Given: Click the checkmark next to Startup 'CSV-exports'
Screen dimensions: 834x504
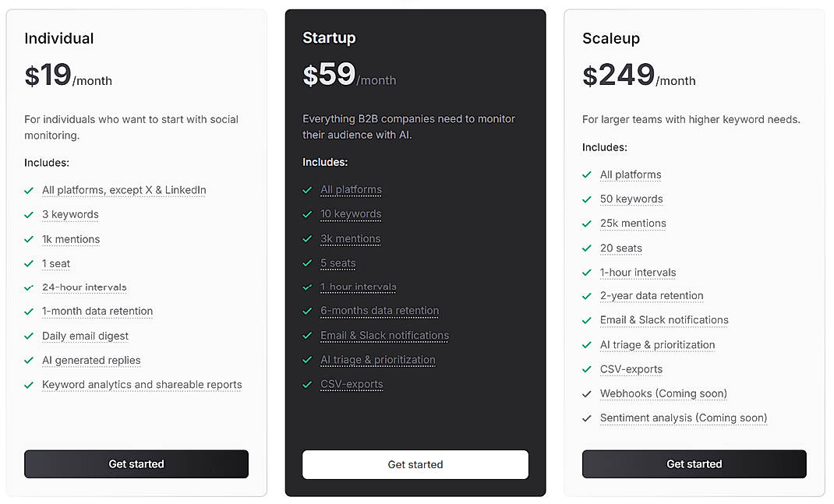Looking at the screenshot, I should pyautogui.click(x=307, y=385).
